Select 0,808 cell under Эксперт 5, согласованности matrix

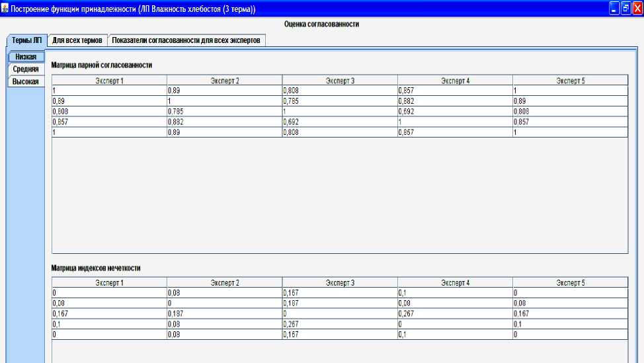coord(571,111)
